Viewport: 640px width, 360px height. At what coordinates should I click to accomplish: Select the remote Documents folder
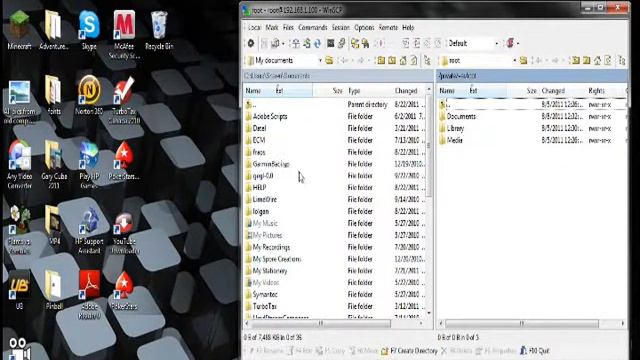532,116
